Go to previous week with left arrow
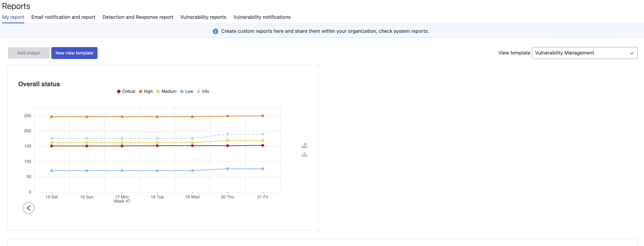This screenshot has width=644, height=246. point(29,208)
